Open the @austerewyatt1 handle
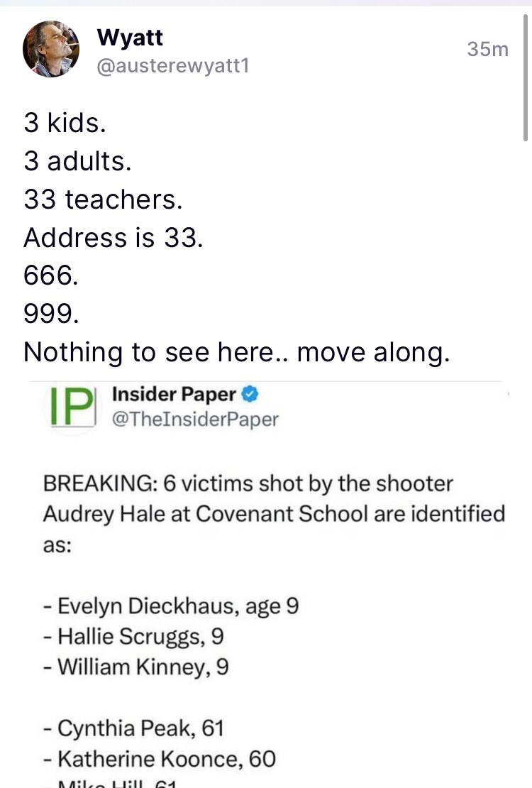The height and width of the screenshot is (788, 532). pos(172,67)
